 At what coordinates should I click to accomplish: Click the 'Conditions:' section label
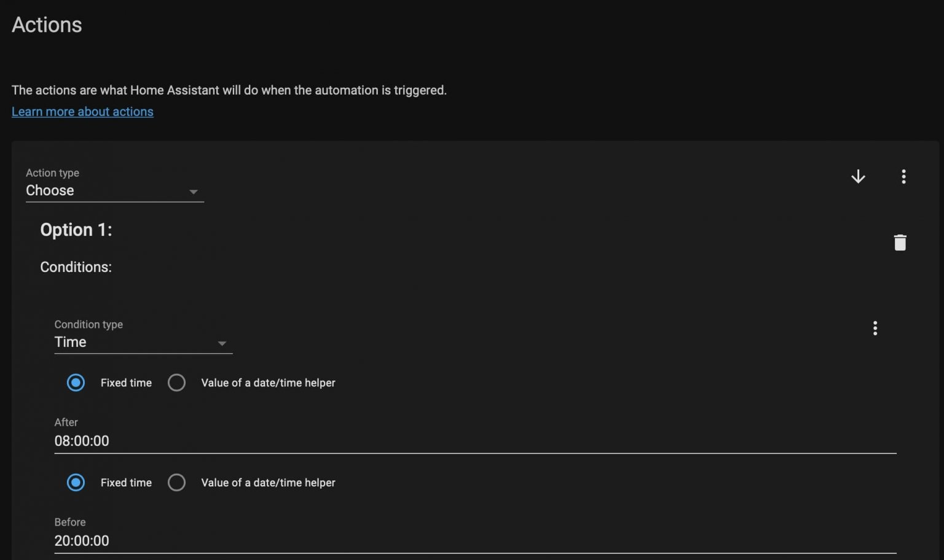(x=76, y=267)
